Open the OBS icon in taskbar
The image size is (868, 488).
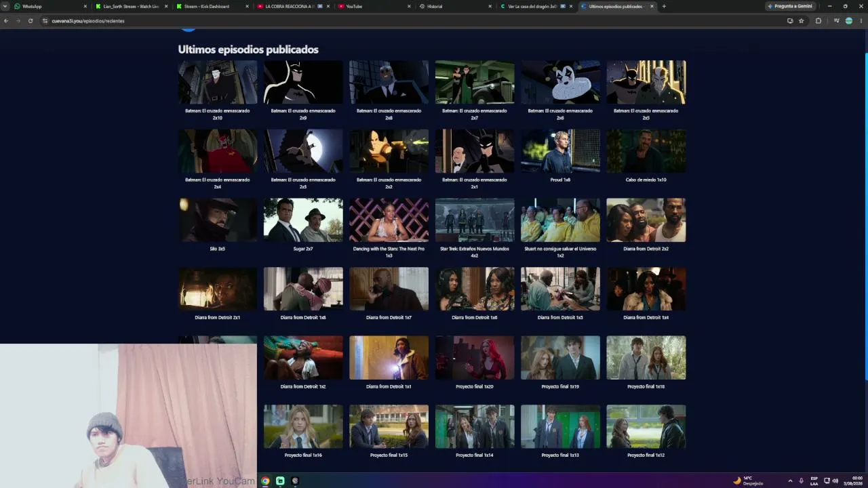click(x=295, y=481)
